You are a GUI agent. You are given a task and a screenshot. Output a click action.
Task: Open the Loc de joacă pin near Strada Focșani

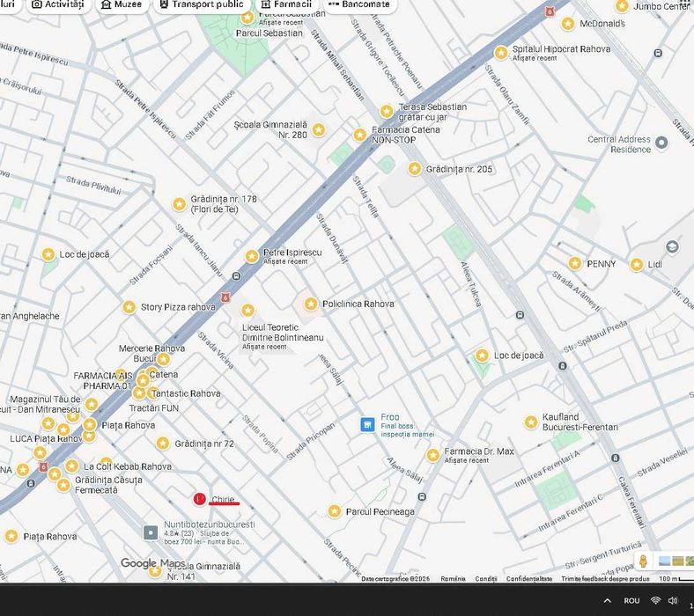pos(48,254)
